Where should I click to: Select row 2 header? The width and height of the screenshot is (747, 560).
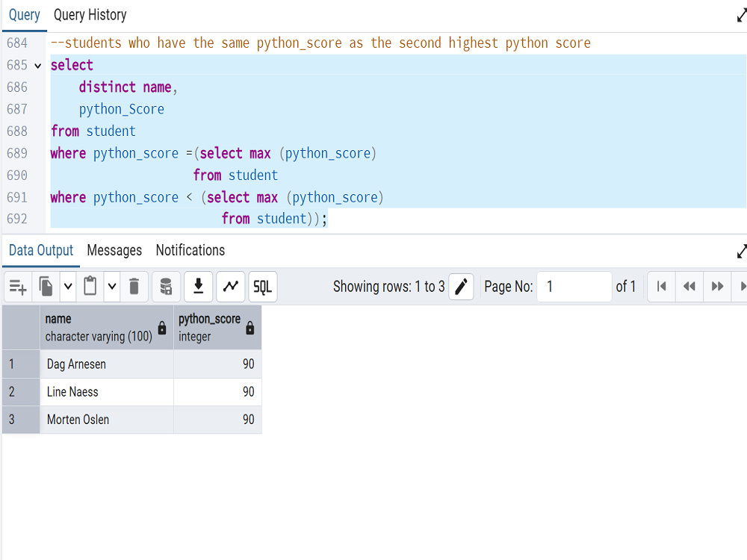(21, 392)
